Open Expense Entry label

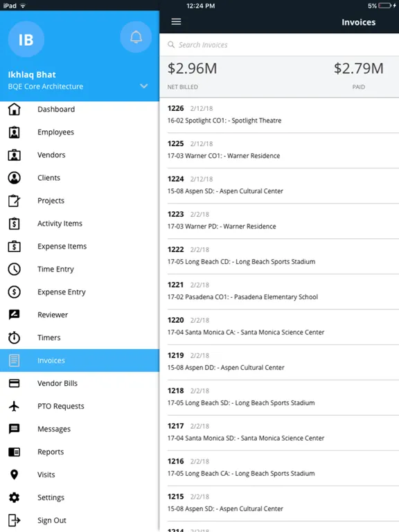pos(62,292)
